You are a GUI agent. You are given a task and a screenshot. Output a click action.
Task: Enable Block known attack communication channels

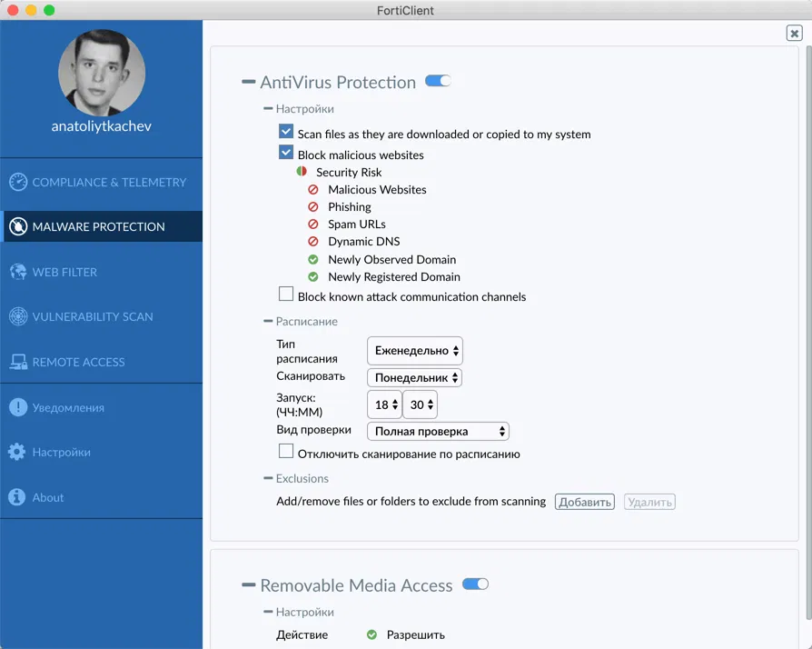286,294
